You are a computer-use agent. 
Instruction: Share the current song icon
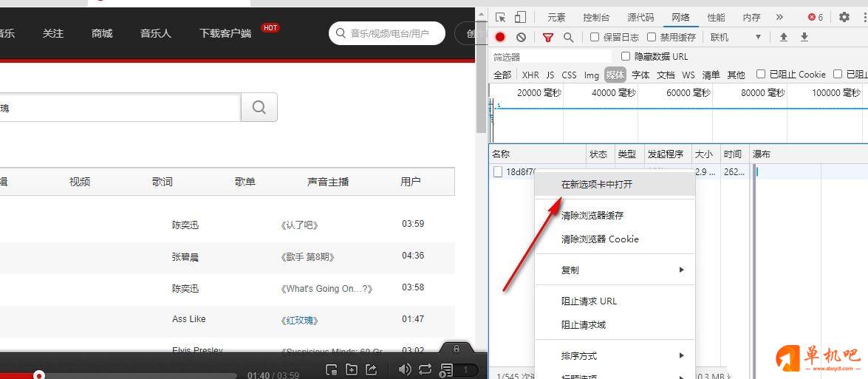372,369
